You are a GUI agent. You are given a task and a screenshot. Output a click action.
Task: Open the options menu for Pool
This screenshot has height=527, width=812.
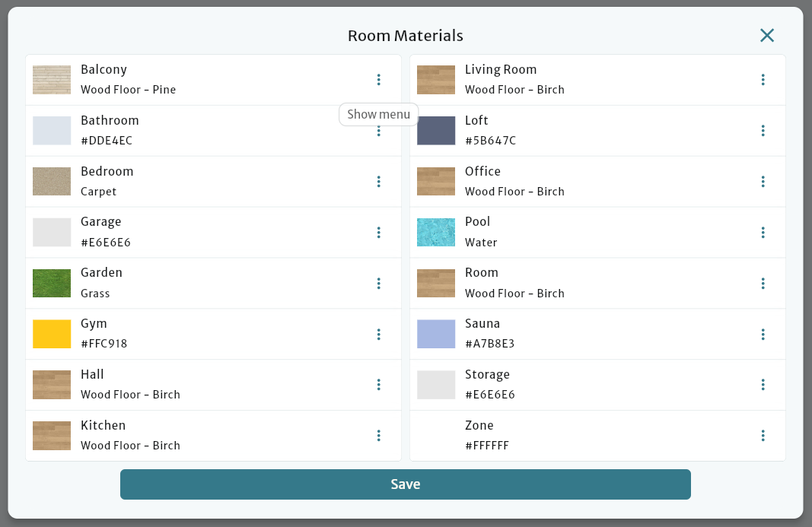763,232
